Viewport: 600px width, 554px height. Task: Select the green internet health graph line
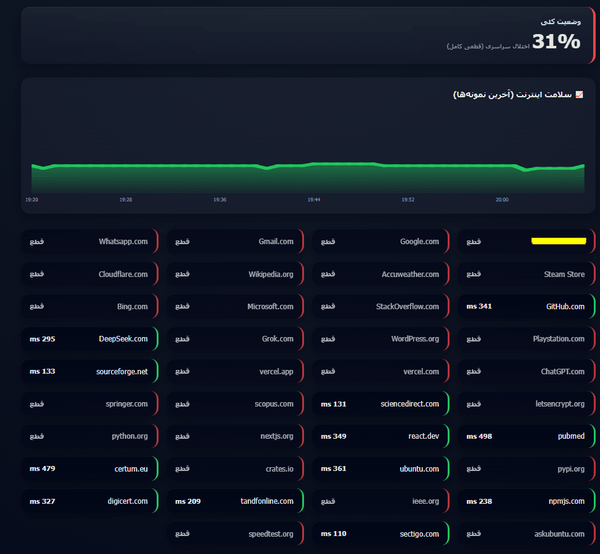tap(308, 166)
